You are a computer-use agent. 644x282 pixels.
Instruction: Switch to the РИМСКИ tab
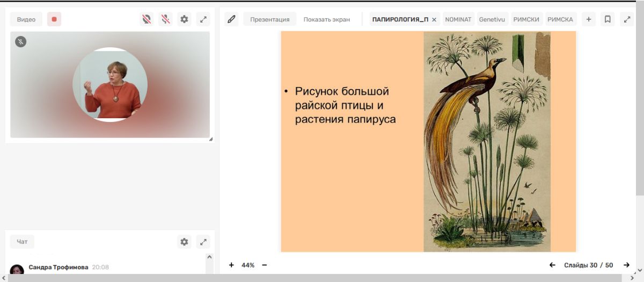(526, 19)
